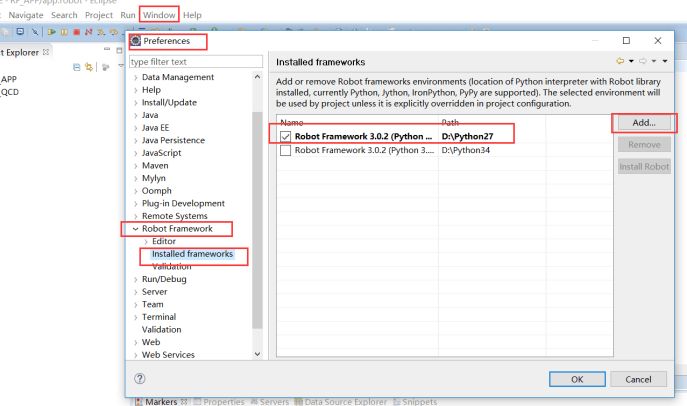Close the Project Explorer tab

click(x=46, y=52)
